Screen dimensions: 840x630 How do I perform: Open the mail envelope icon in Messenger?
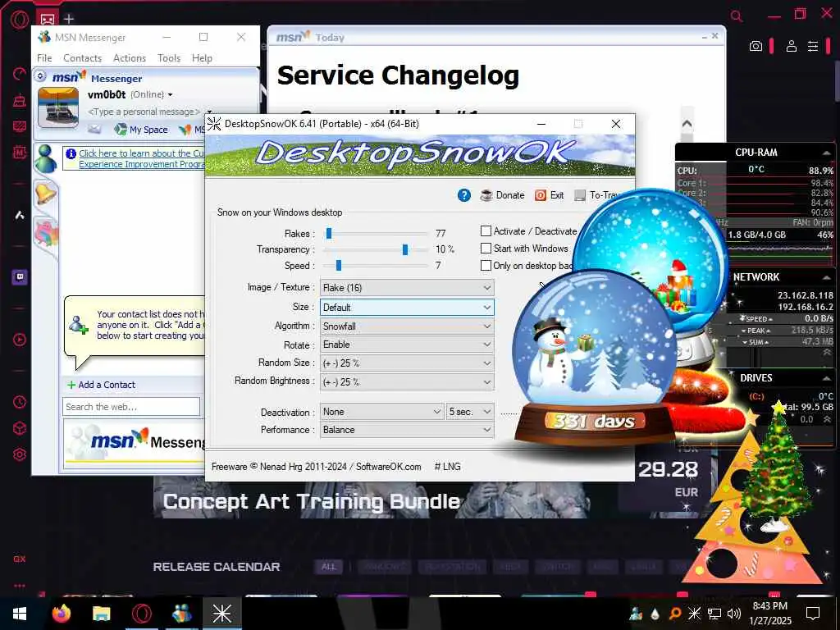point(94,129)
